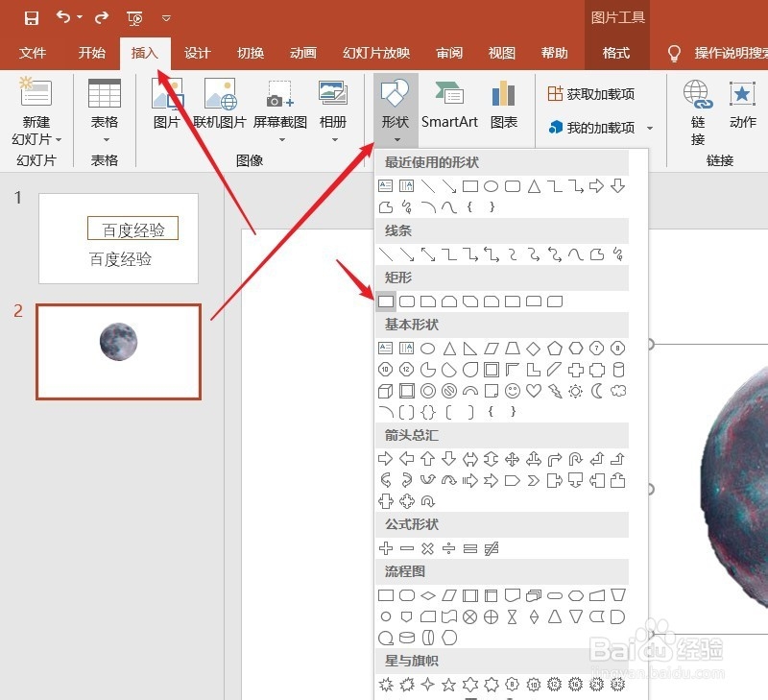
Task: Open the Undo history dropdown arrow
Action: pyautogui.click(x=80, y=17)
